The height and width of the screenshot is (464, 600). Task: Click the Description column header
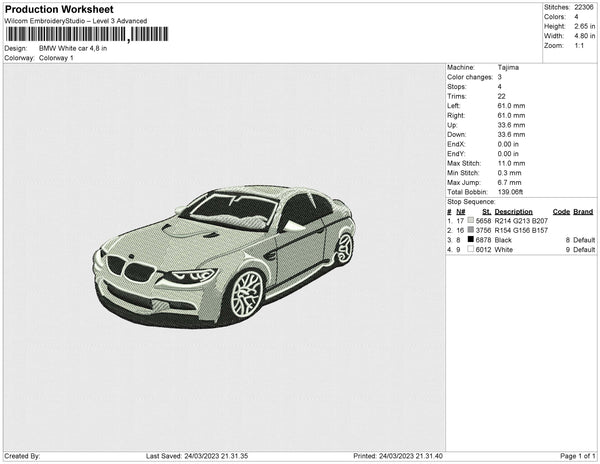click(514, 211)
